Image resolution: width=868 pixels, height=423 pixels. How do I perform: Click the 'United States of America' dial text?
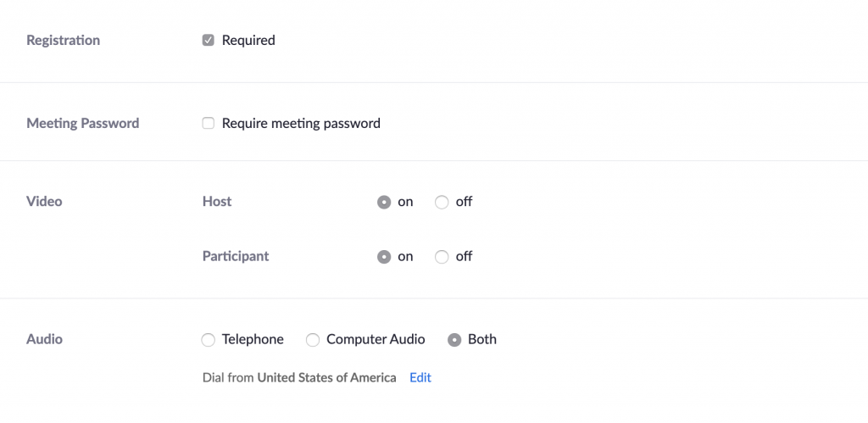pyautogui.click(x=326, y=377)
